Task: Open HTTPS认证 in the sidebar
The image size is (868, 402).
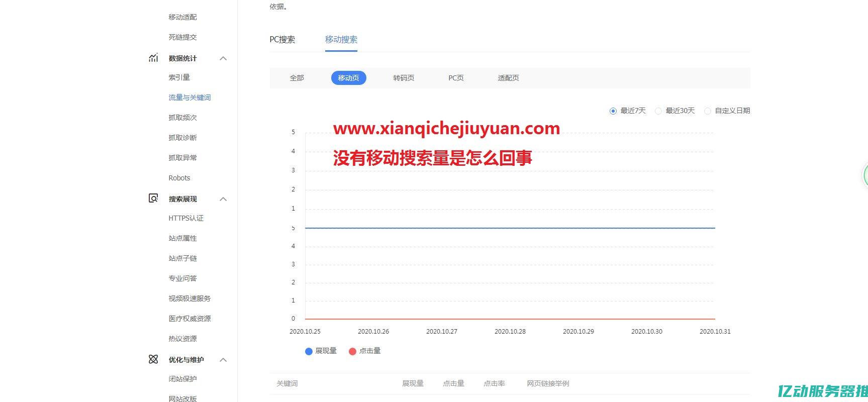Action: click(x=186, y=218)
